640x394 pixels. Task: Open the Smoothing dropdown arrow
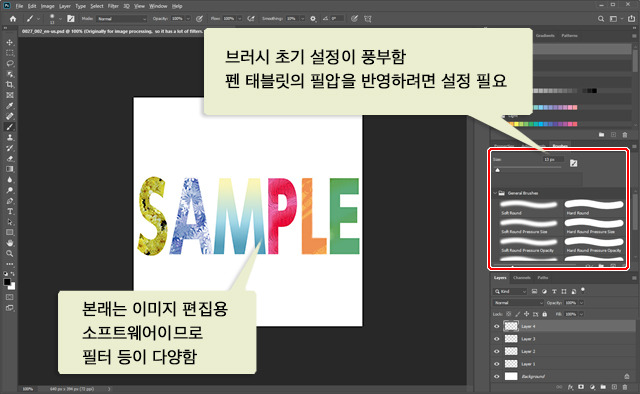tap(302, 19)
